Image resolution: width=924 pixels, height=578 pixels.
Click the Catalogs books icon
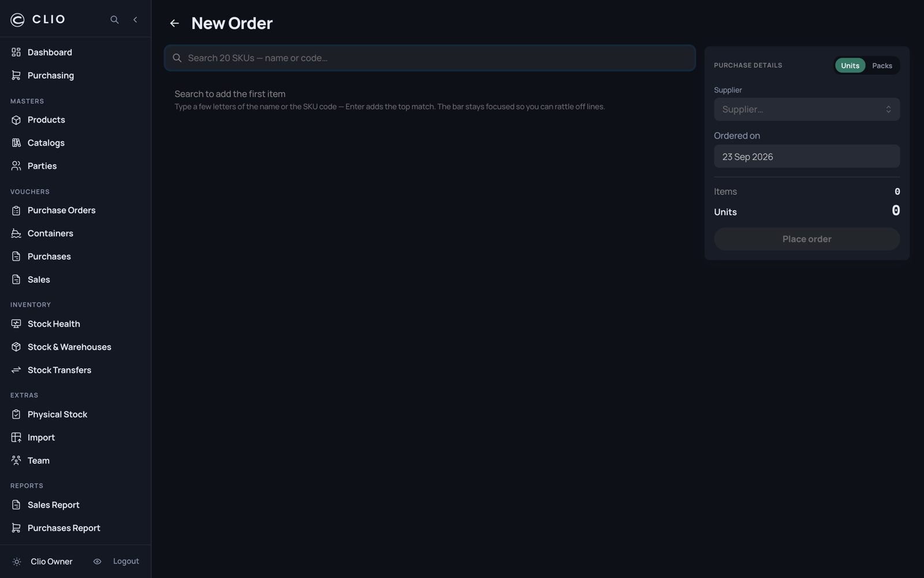[x=16, y=143]
